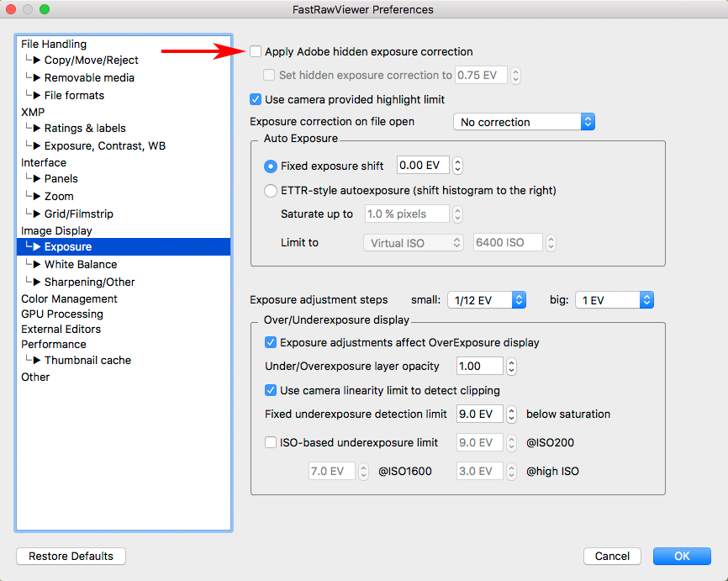Open the big exposure step dropdown
The width and height of the screenshot is (728, 581).
(x=614, y=300)
